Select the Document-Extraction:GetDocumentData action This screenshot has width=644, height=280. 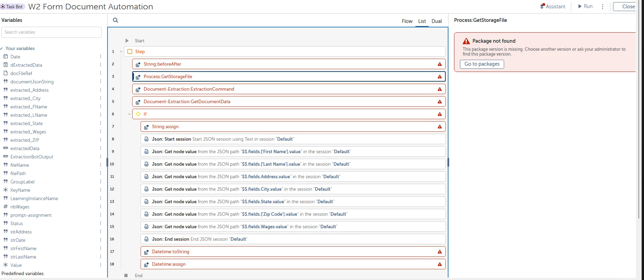click(289, 101)
